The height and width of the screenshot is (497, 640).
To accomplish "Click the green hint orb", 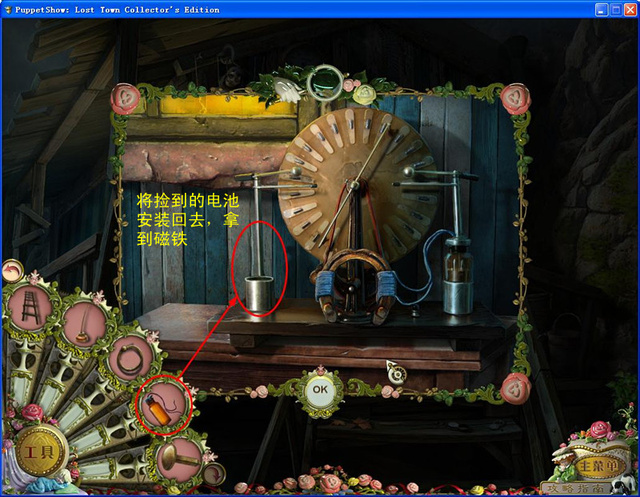I will pyautogui.click(x=325, y=81).
